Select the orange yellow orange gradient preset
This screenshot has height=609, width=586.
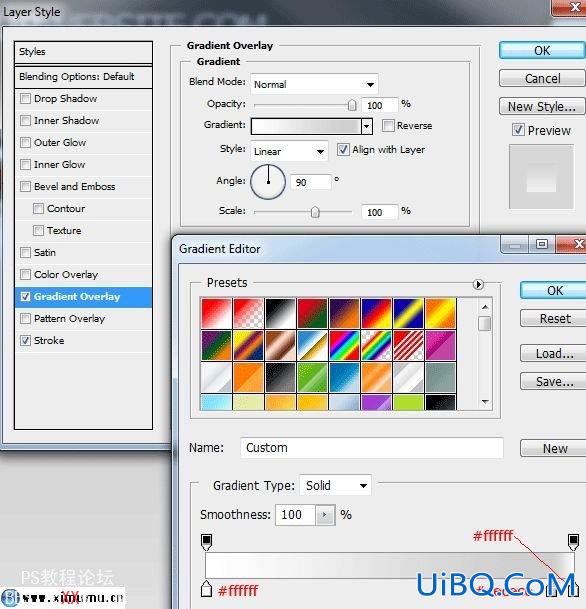coord(440,313)
